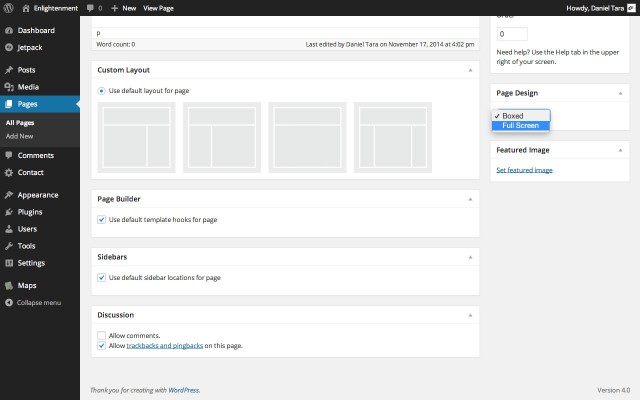Click the Order number input field
Image resolution: width=640 pixels, height=400 pixels.
(512, 34)
